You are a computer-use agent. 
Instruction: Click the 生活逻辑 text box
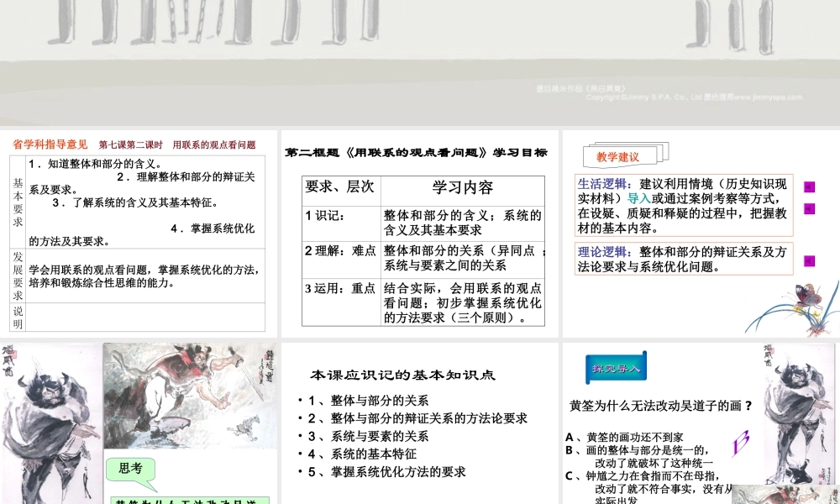684,205
